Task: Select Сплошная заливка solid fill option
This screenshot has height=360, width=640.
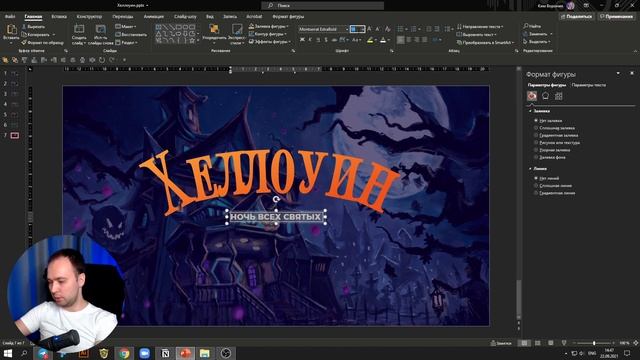Action: 554,128
